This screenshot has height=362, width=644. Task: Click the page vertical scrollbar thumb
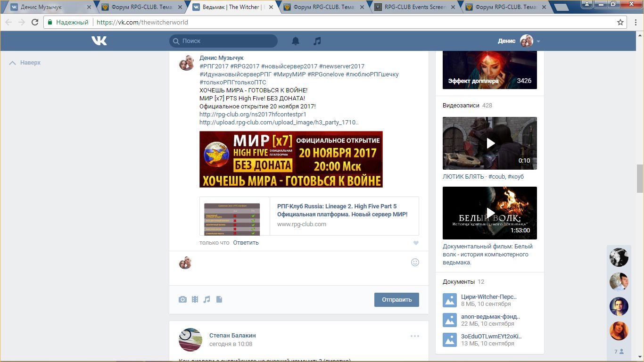pyautogui.click(x=640, y=179)
